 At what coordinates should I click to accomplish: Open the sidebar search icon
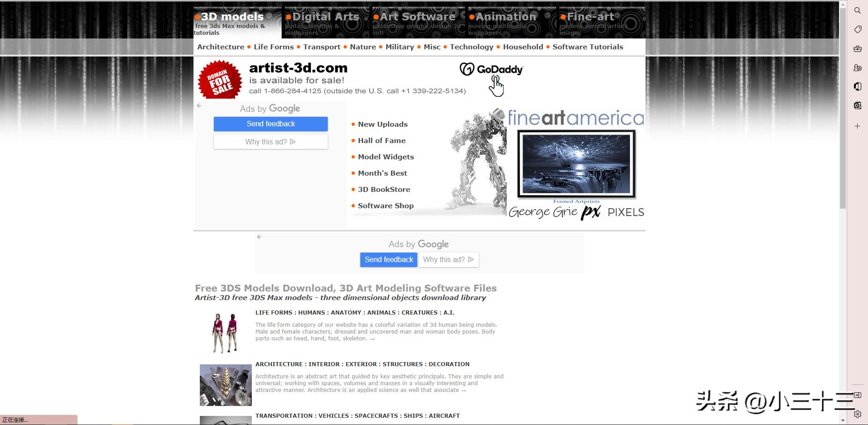tap(857, 10)
